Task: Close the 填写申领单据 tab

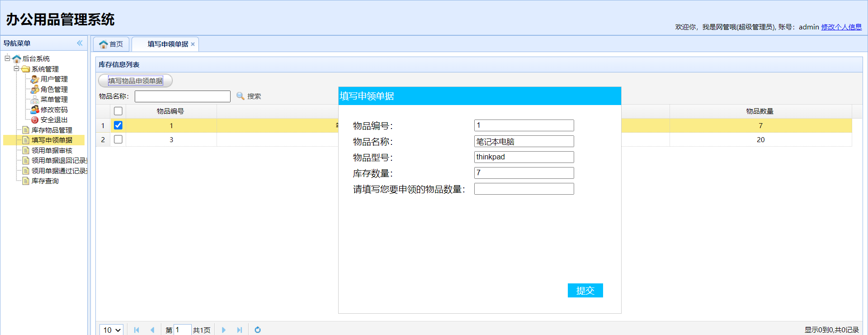Action: (x=193, y=44)
